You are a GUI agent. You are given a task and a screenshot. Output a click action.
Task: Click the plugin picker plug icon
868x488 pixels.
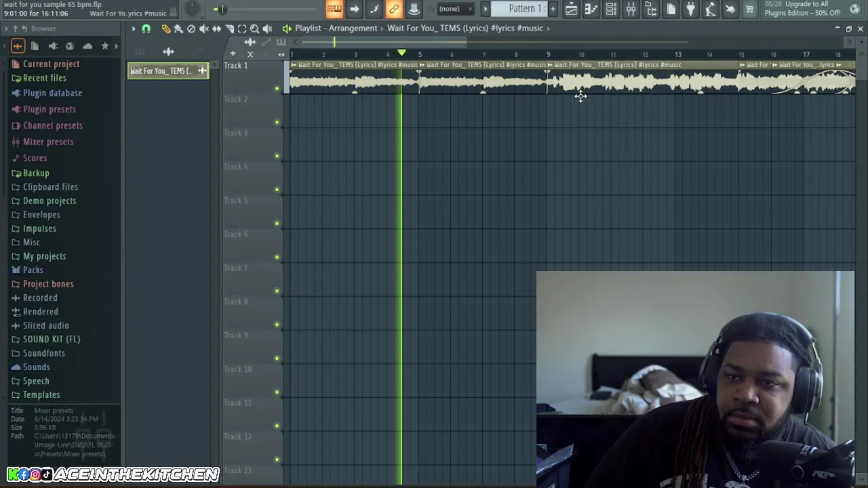click(690, 9)
